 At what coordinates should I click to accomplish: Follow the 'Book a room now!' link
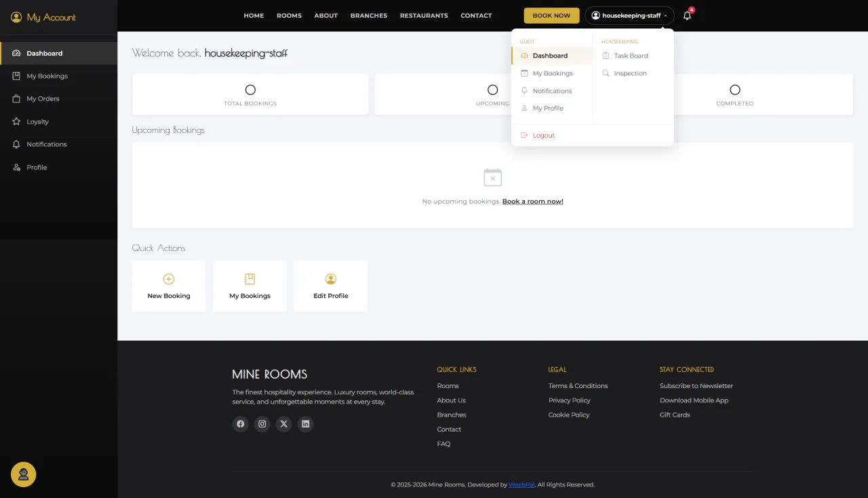pyautogui.click(x=533, y=202)
